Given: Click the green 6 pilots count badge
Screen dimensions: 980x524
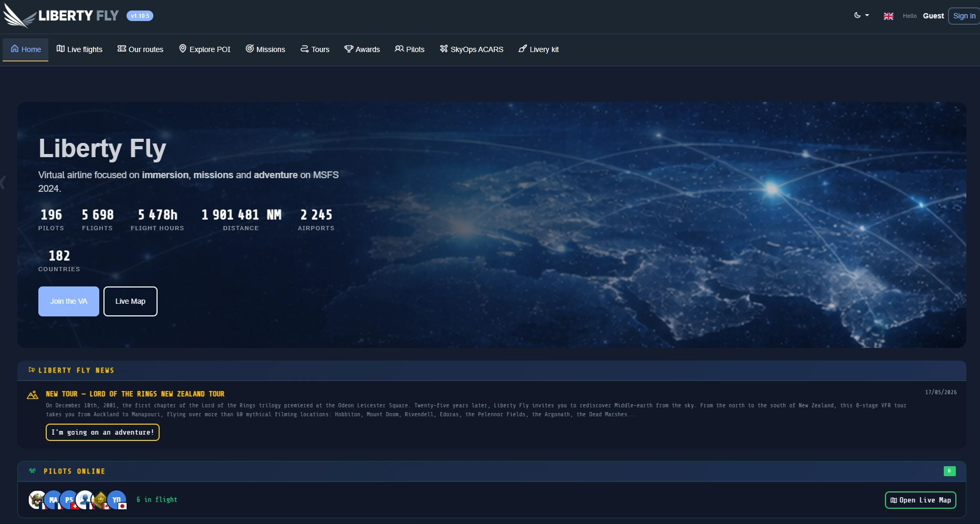Looking at the screenshot, I should pyautogui.click(x=950, y=471).
